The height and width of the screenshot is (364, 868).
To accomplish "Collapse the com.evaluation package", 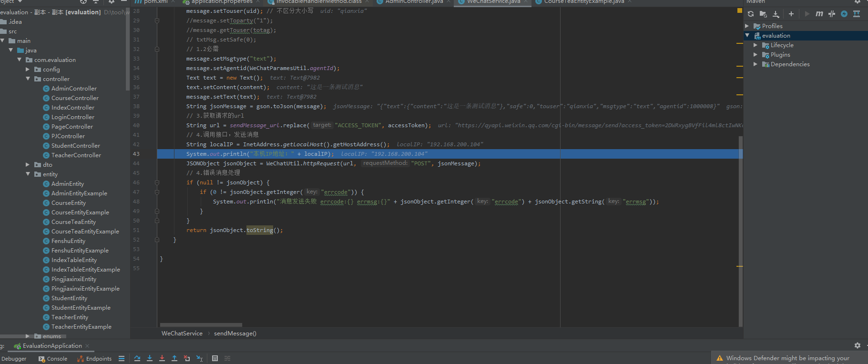I will tap(19, 60).
